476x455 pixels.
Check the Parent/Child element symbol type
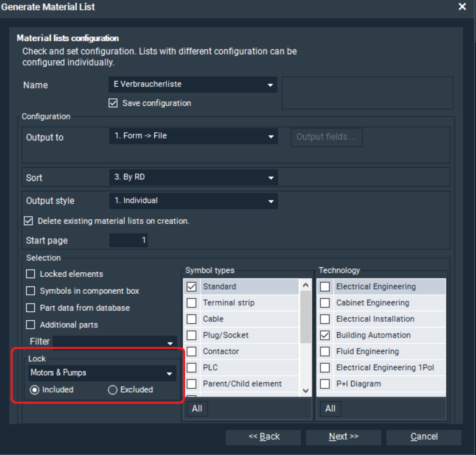click(x=192, y=384)
